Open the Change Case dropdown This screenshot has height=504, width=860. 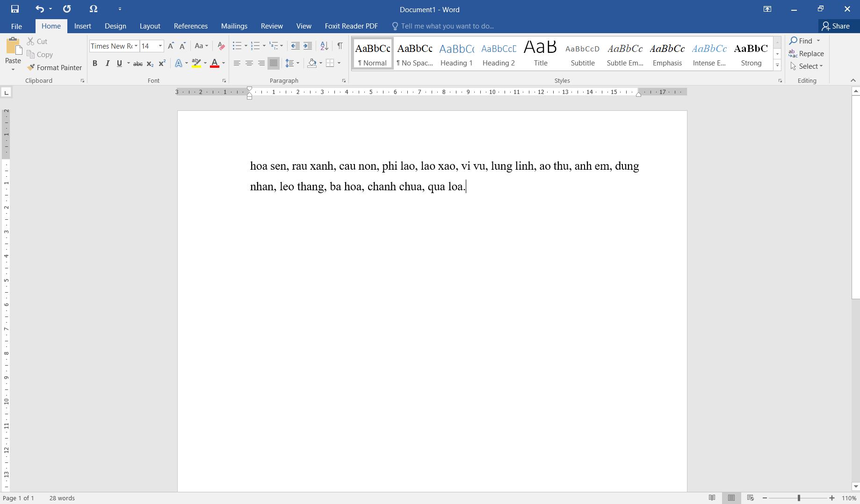click(202, 46)
